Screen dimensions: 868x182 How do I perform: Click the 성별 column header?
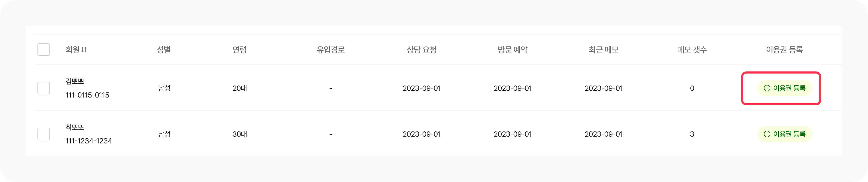point(164,50)
